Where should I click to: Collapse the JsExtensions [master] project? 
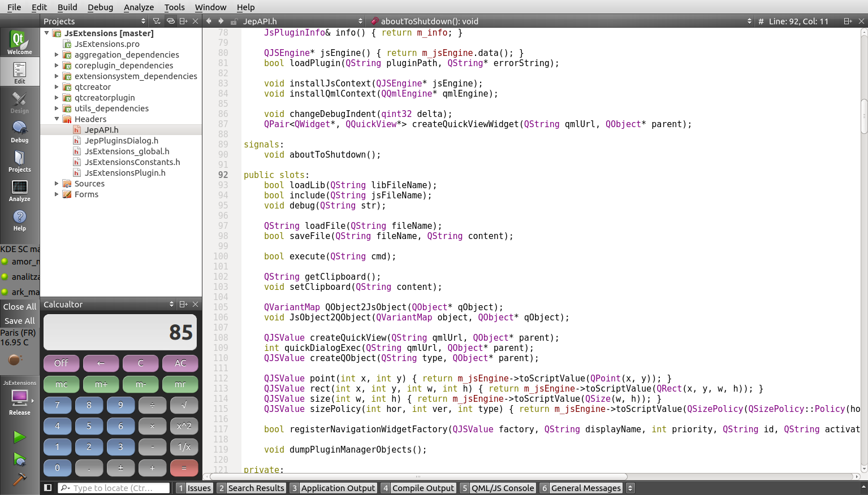47,33
